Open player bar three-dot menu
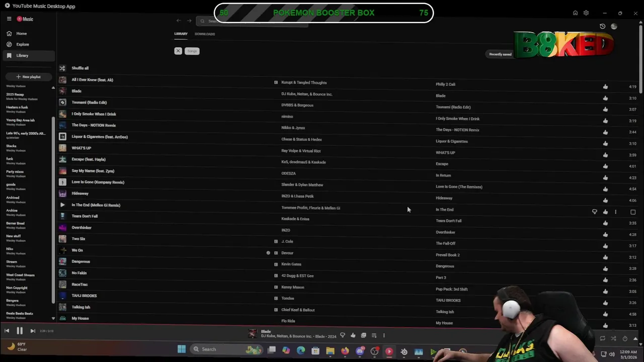 [384, 335]
